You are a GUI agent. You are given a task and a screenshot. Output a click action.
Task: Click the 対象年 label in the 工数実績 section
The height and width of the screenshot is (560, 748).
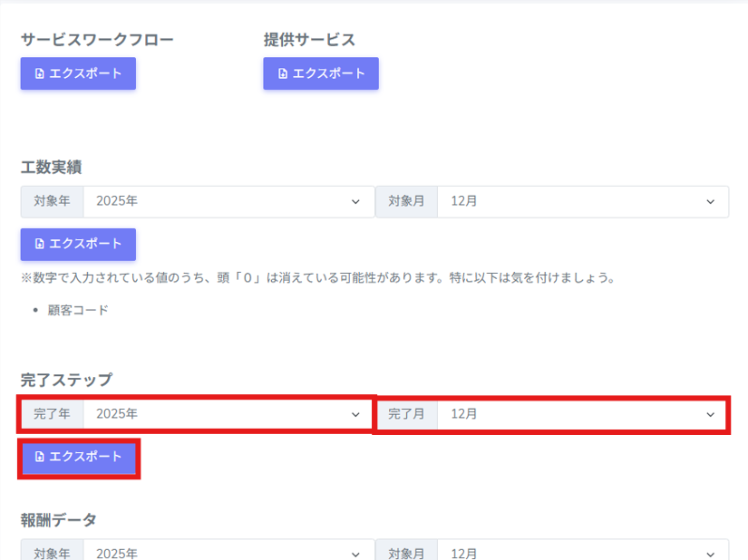52,202
